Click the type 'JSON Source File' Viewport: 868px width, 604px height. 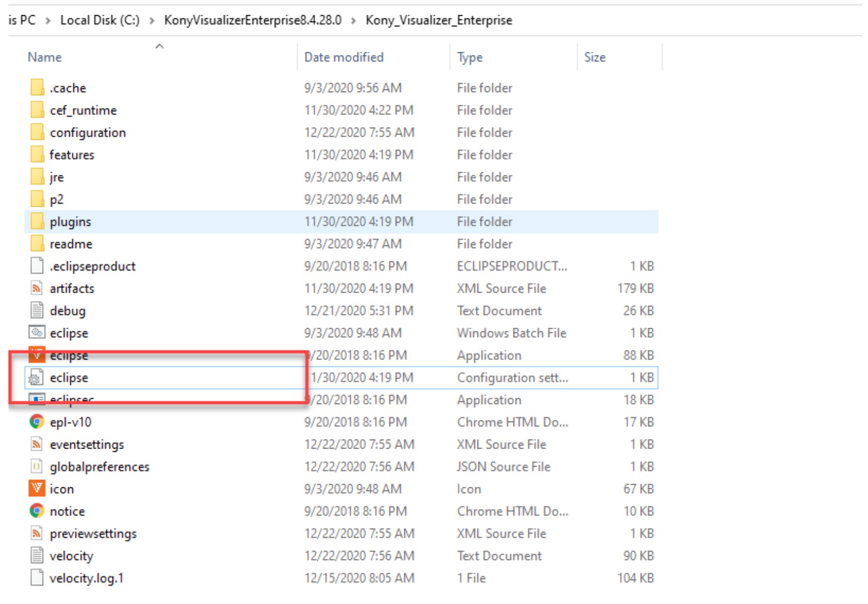(x=504, y=466)
